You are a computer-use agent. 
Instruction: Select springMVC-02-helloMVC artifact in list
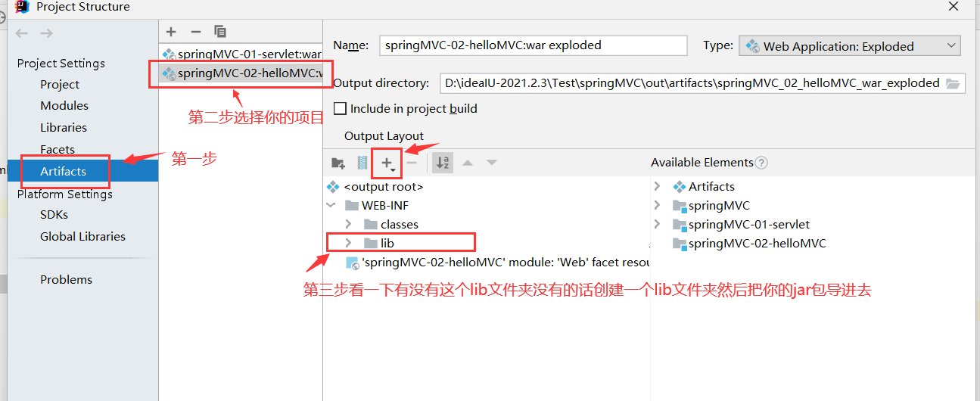241,73
